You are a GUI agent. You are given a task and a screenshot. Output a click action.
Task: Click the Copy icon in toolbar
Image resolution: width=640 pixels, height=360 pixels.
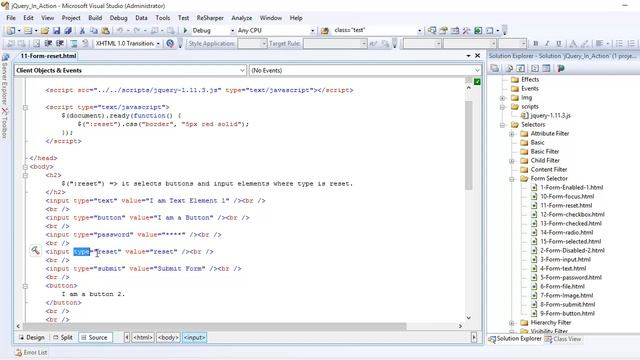pos(94,31)
